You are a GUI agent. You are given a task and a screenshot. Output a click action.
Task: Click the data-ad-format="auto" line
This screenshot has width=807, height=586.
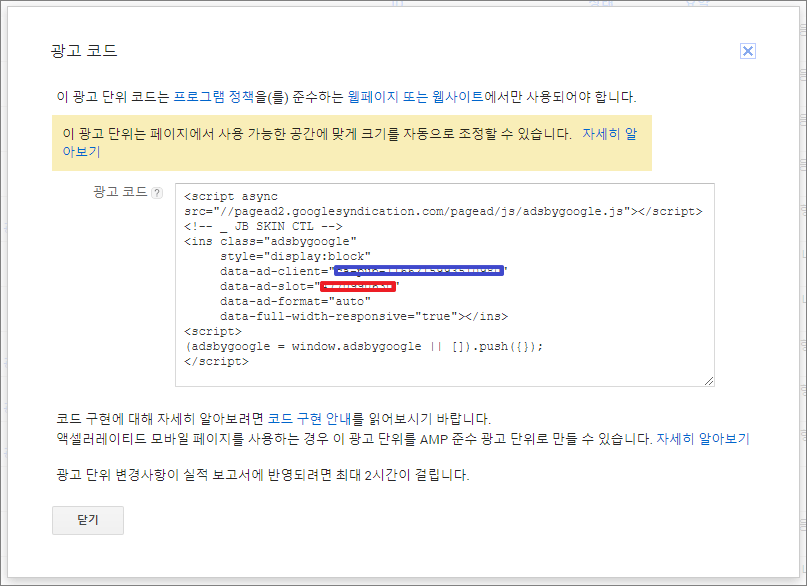tap(295, 301)
